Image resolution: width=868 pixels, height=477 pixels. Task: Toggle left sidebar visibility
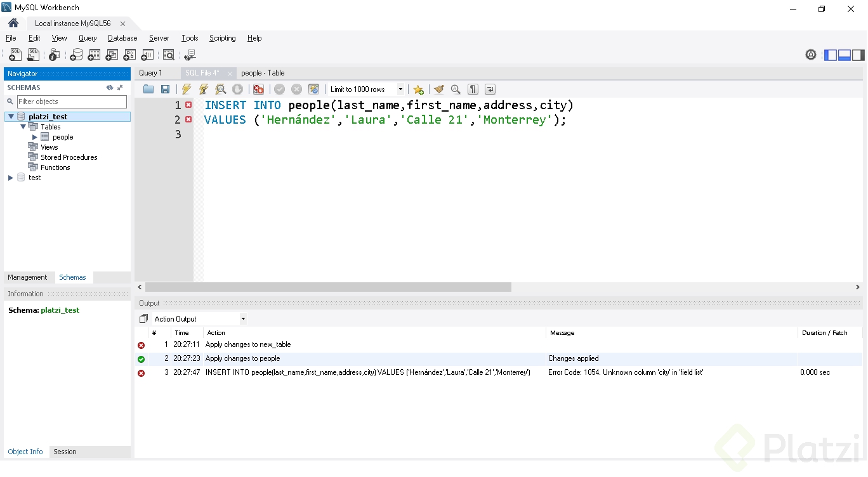831,55
